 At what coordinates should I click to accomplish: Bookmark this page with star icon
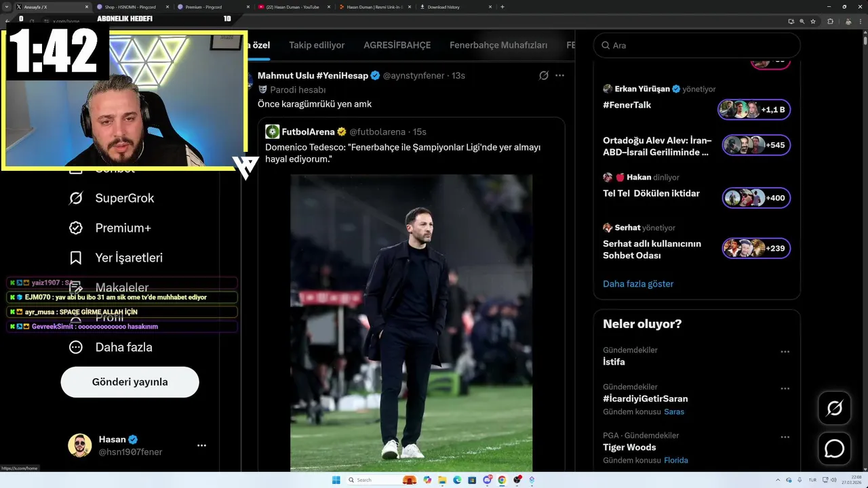[813, 21]
